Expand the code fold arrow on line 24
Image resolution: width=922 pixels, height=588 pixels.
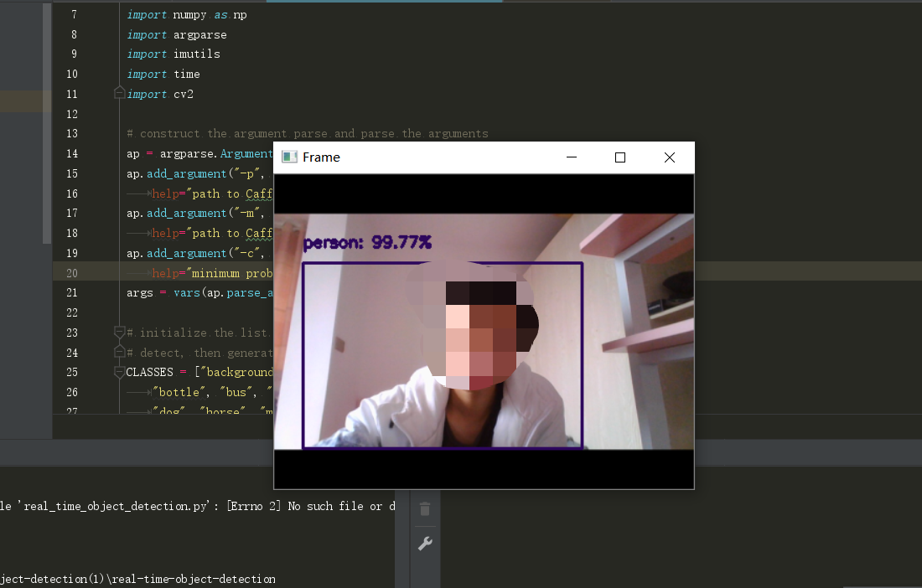coord(118,352)
